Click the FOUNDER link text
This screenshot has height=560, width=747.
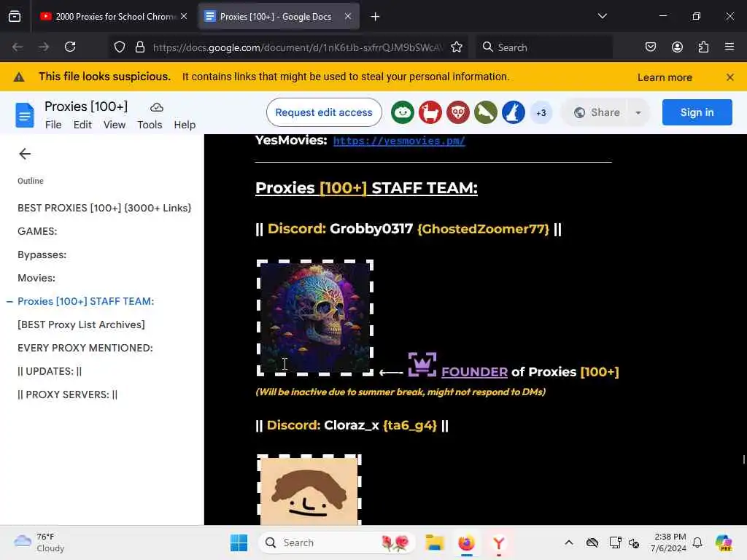474,372
